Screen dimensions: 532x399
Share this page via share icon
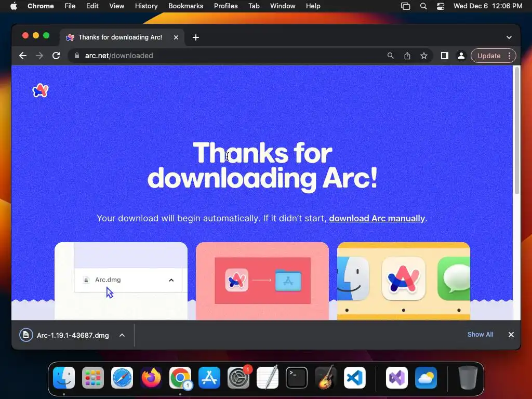tap(407, 56)
